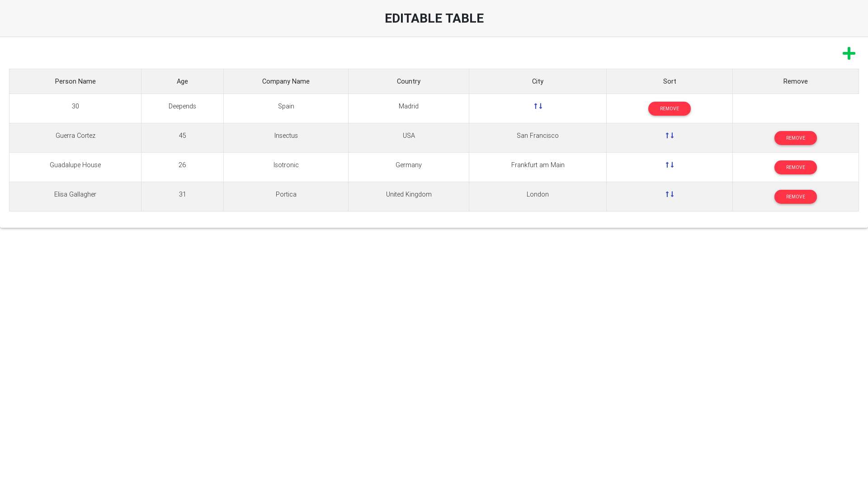Click REMOVE button for Guerra Cortez row

795,138
